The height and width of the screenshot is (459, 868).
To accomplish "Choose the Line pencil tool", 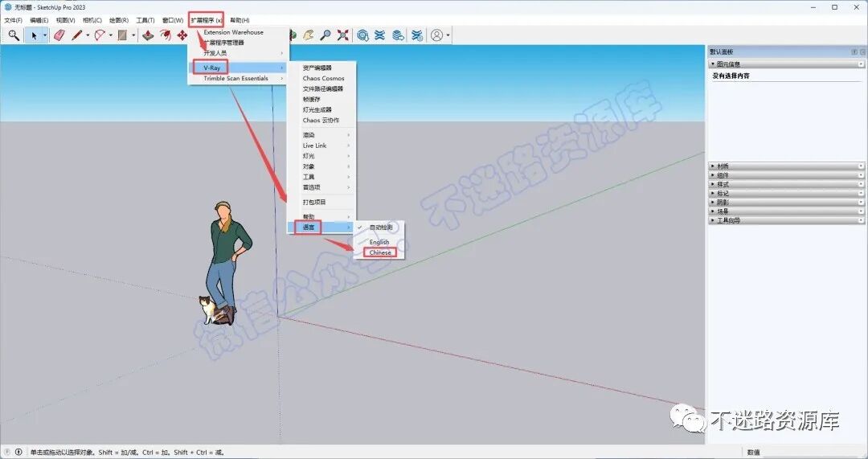I will (x=77, y=35).
